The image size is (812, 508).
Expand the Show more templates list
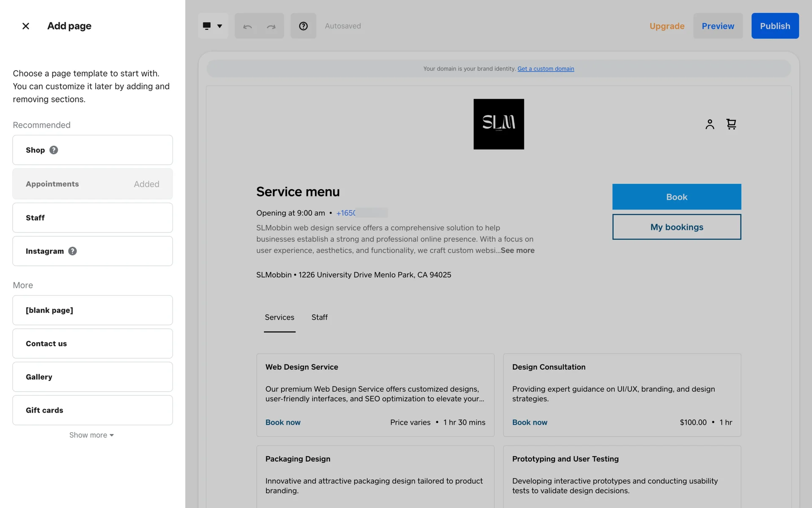(x=91, y=435)
